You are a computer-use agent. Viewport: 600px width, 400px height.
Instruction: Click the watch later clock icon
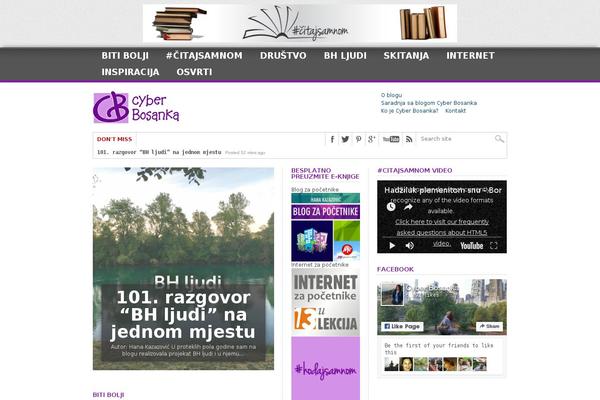click(x=391, y=207)
